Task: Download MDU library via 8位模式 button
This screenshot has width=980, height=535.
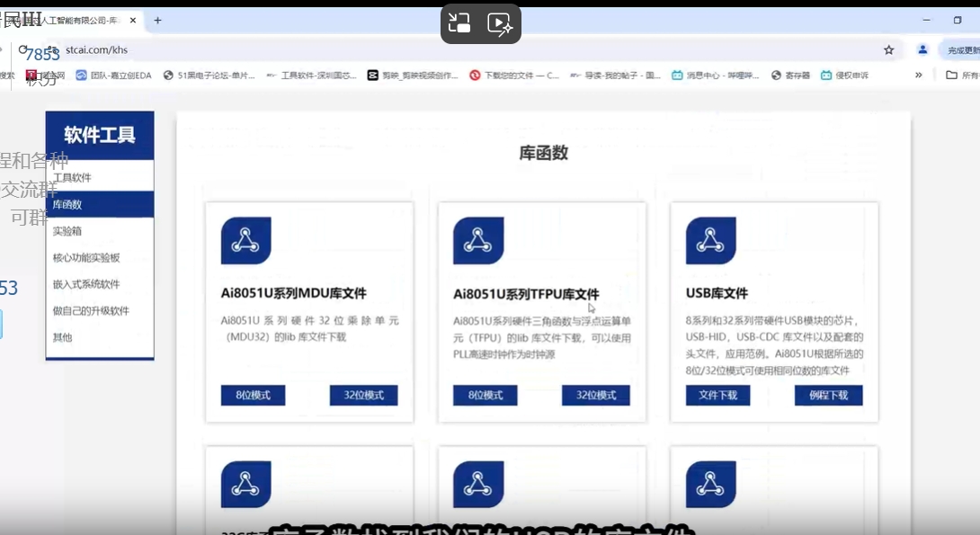Action: coord(254,395)
